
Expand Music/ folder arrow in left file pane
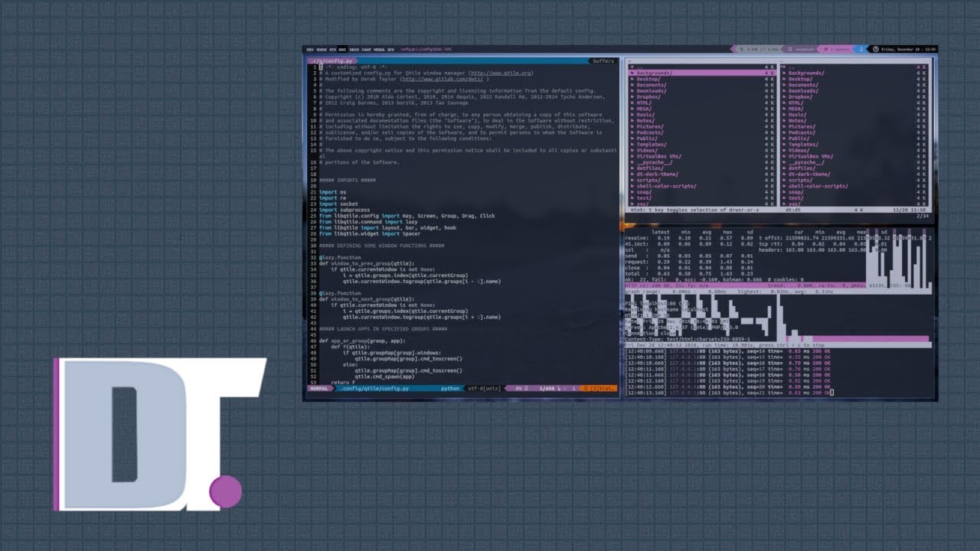pyautogui.click(x=632, y=115)
